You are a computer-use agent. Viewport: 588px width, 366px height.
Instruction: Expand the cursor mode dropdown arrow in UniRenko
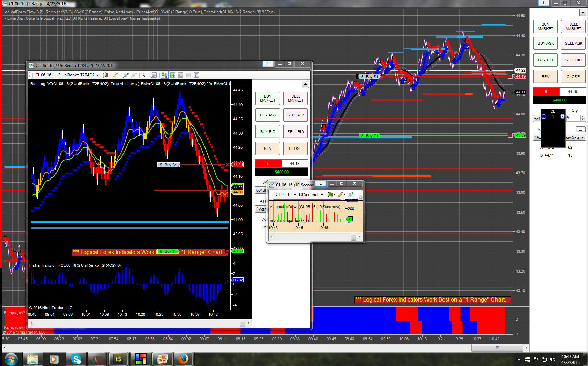pyautogui.click(x=148, y=75)
